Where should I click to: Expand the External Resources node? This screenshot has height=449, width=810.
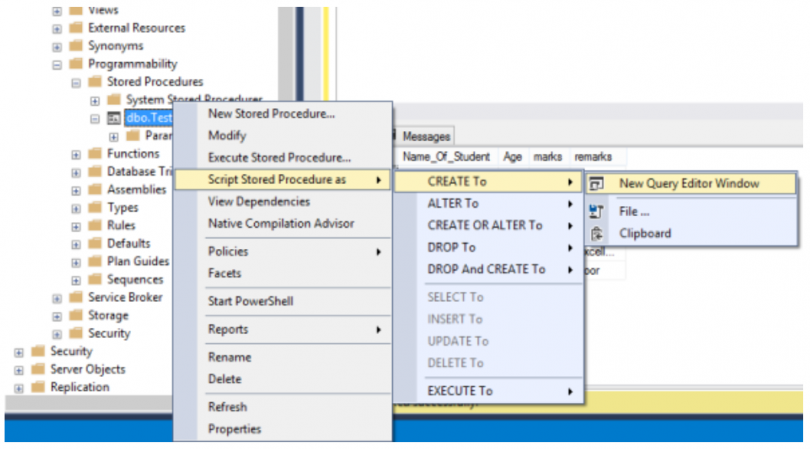[58, 28]
